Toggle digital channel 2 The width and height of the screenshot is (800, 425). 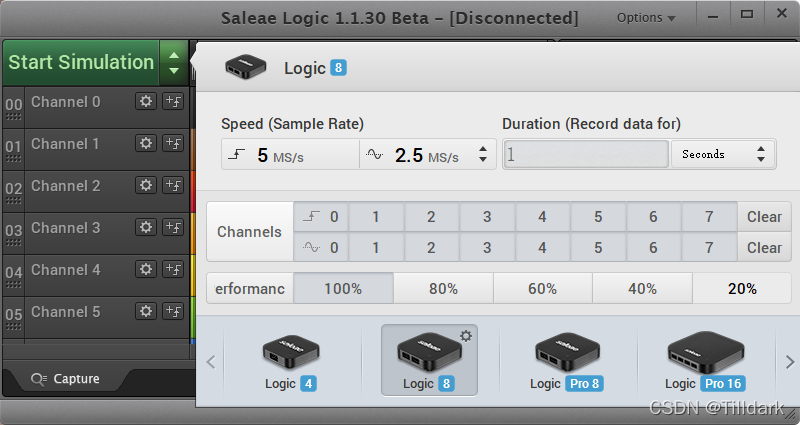(432, 217)
